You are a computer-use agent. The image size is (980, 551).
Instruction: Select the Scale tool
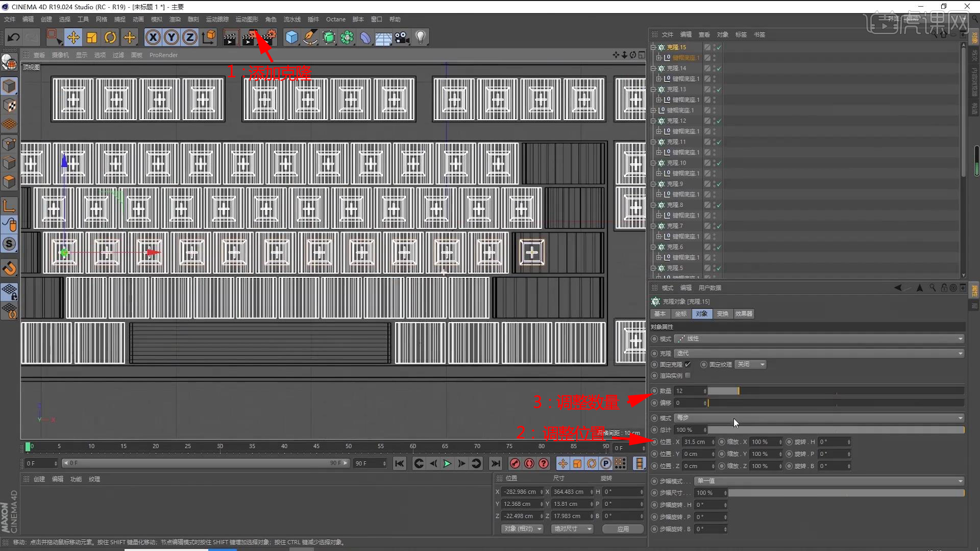[92, 37]
